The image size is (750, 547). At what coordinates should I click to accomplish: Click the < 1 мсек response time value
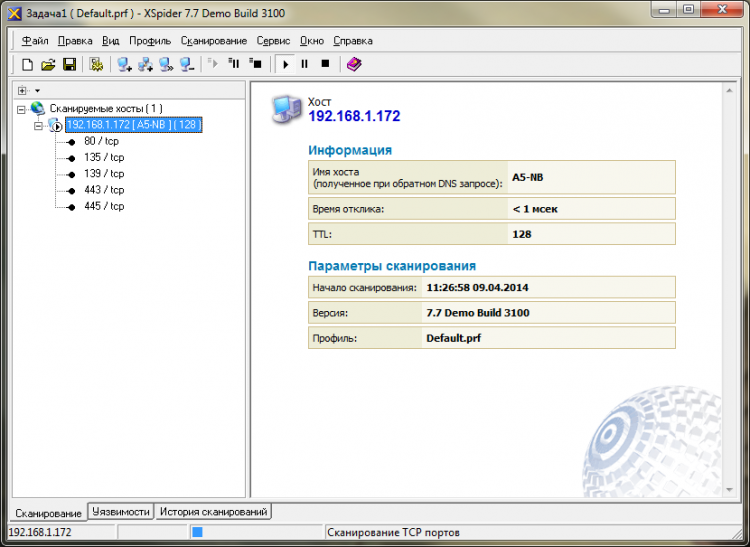535,209
